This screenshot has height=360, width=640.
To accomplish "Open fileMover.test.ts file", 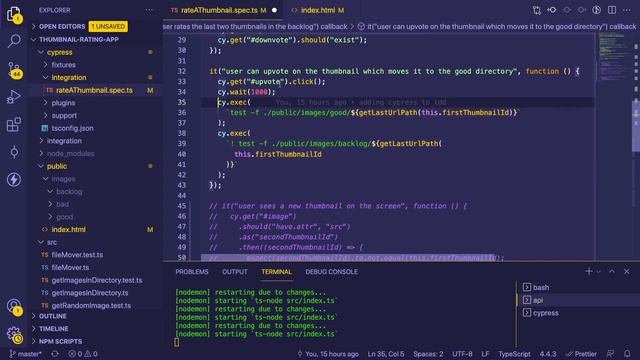I will coord(77,255).
